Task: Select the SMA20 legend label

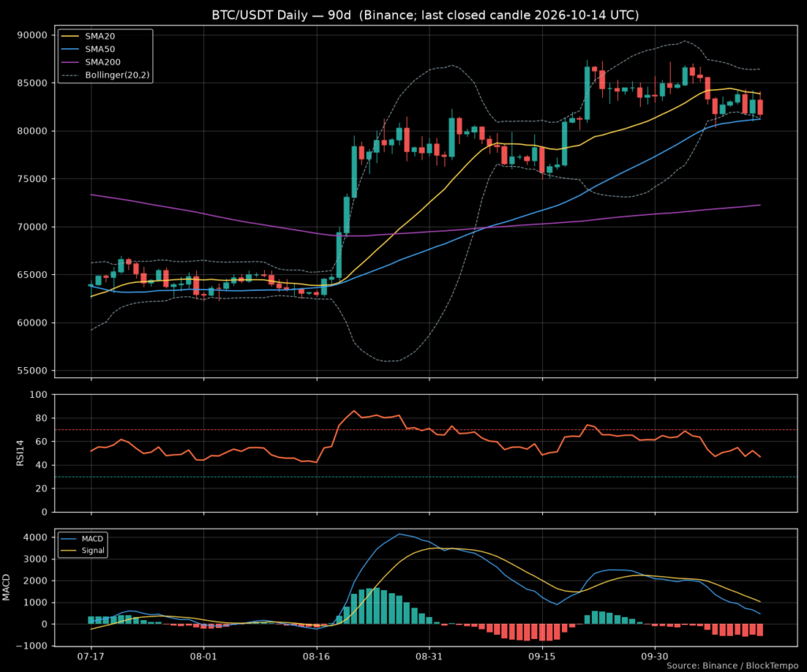Action: click(x=100, y=36)
